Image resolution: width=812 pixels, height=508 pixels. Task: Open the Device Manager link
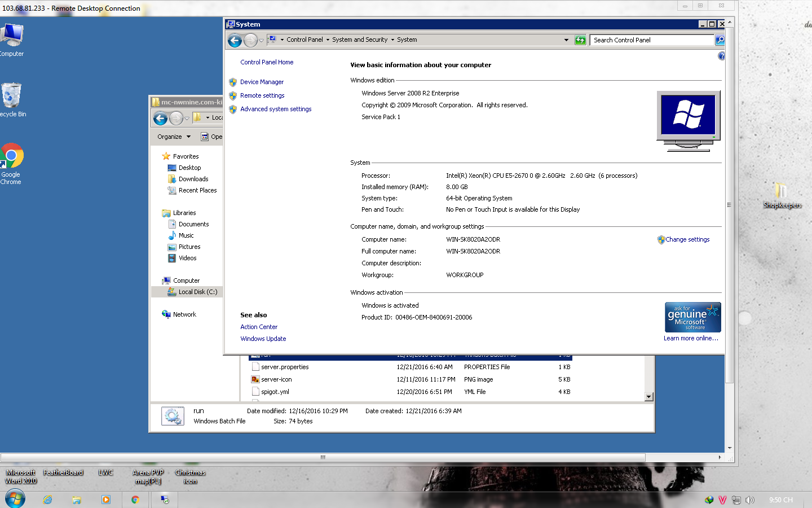click(262, 82)
